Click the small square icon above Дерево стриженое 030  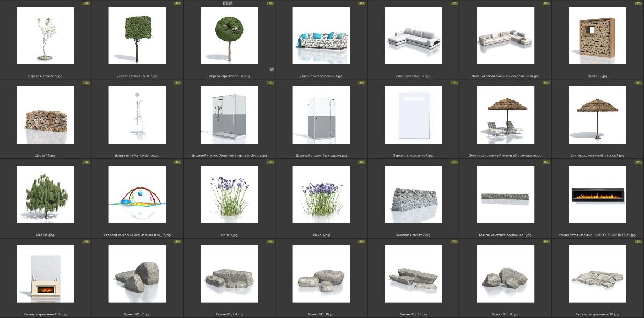click(x=225, y=3)
